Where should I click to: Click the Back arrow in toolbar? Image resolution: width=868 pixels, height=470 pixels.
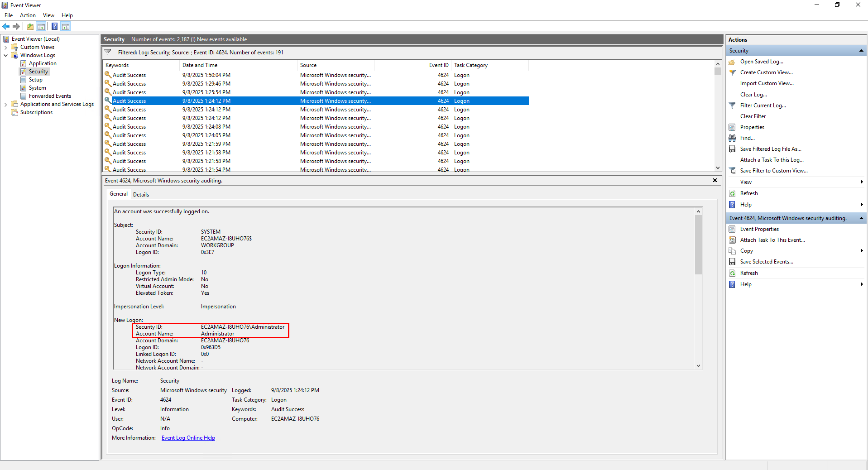[x=6, y=26]
